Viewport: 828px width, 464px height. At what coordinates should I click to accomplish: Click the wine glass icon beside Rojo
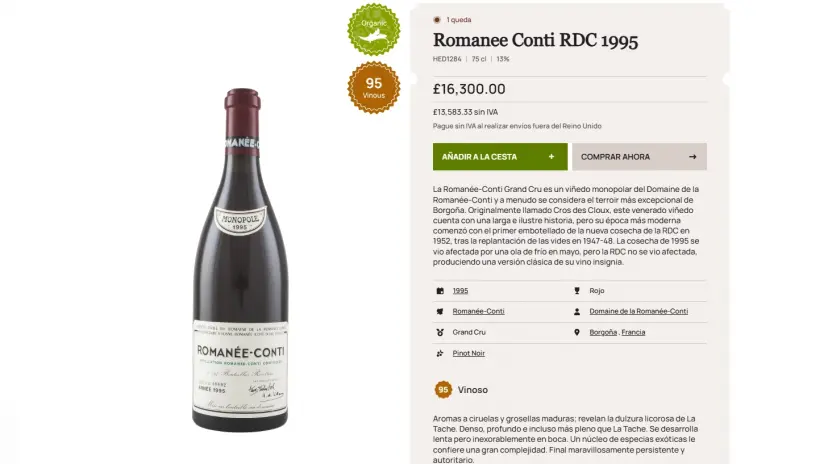click(x=577, y=291)
